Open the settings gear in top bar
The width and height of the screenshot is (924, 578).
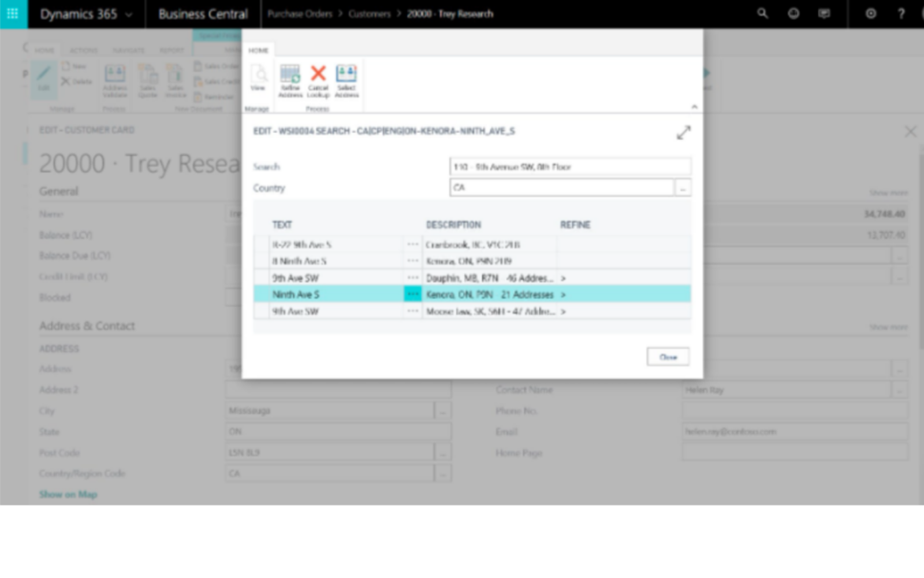pyautogui.click(x=870, y=13)
